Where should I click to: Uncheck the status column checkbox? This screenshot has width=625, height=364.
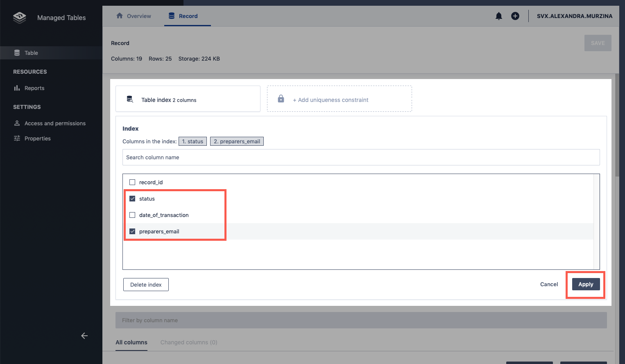[132, 199]
